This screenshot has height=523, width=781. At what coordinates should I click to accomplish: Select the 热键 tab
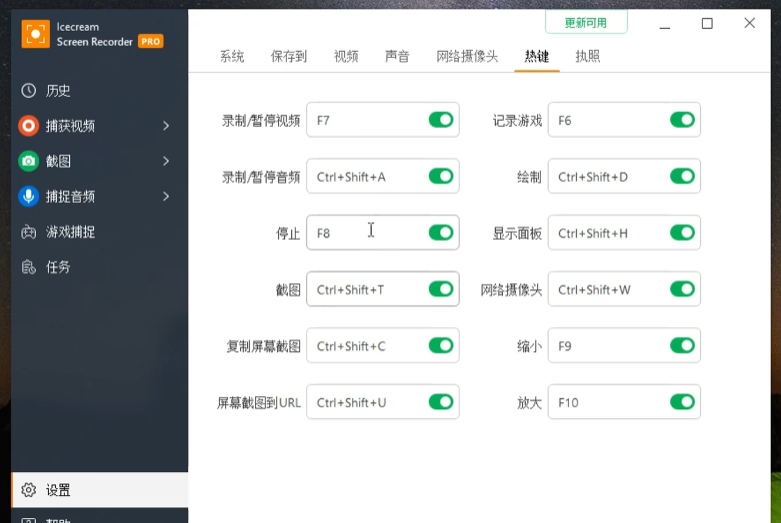click(537, 56)
